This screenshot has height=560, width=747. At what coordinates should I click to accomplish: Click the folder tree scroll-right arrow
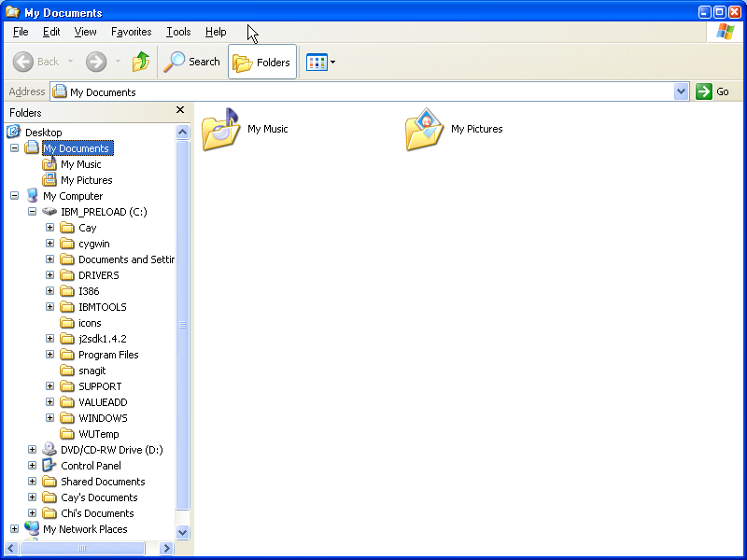pyautogui.click(x=166, y=548)
